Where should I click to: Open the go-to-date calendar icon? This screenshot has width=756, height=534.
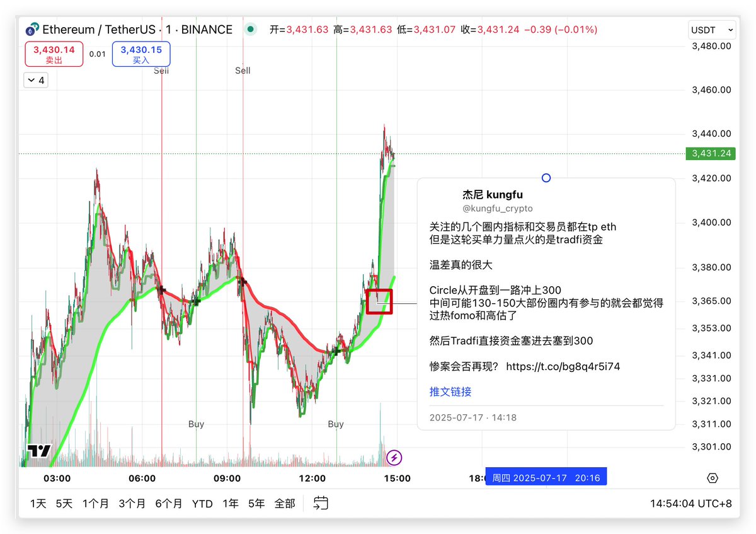tap(321, 503)
